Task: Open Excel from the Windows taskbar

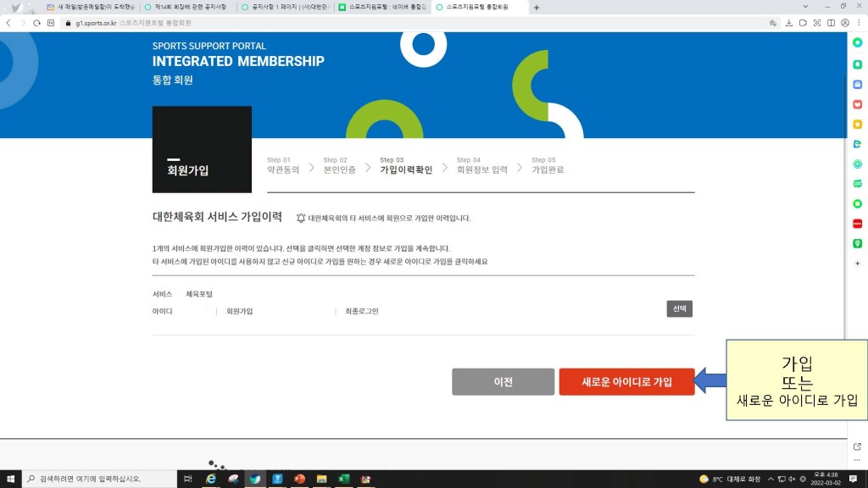Action: coord(343,479)
